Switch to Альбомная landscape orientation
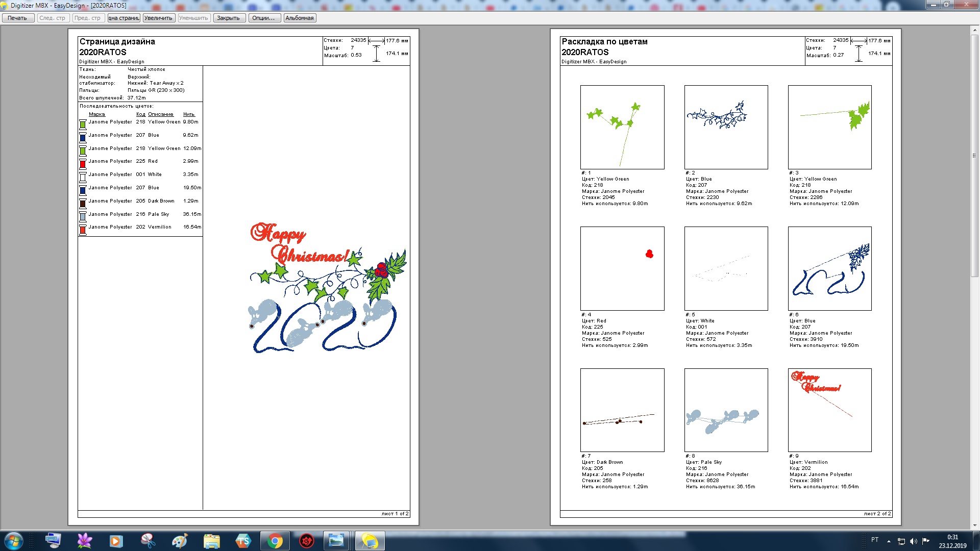This screenshot has height=551, width=980. pyautogui.click(x=300, y=18)
